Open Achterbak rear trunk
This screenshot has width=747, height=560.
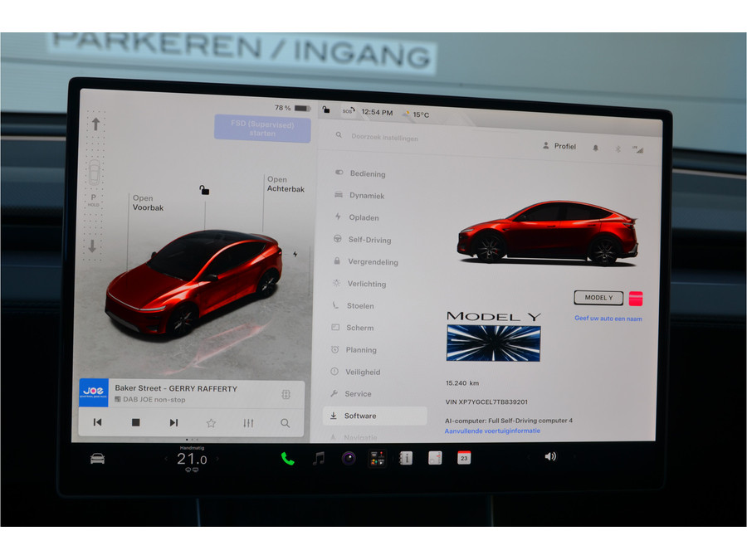tap(286, 184)
